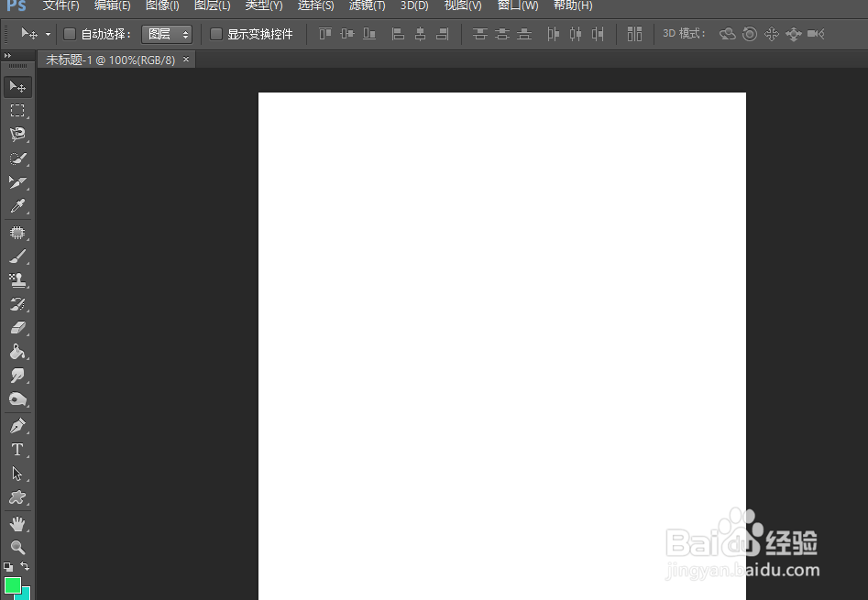Open the 视图(V) menu
The height and width of the screenshot is (600, 868).
[x=463, y=5]
